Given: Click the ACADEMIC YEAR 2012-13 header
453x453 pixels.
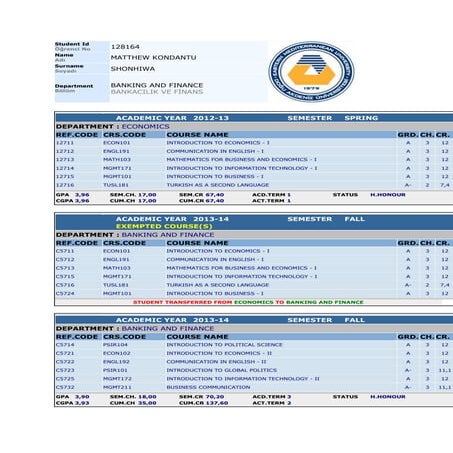Looking at the screenshot, I should coord(172,118).
